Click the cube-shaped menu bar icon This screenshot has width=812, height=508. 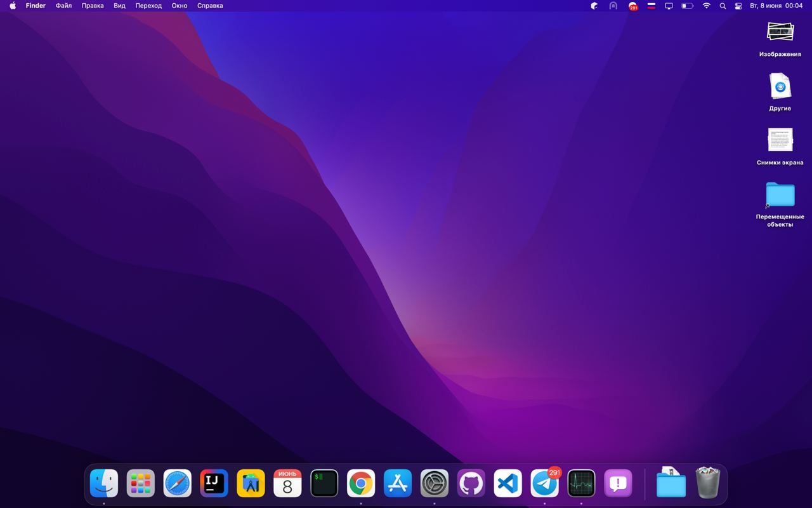click(x=594, y=6)
